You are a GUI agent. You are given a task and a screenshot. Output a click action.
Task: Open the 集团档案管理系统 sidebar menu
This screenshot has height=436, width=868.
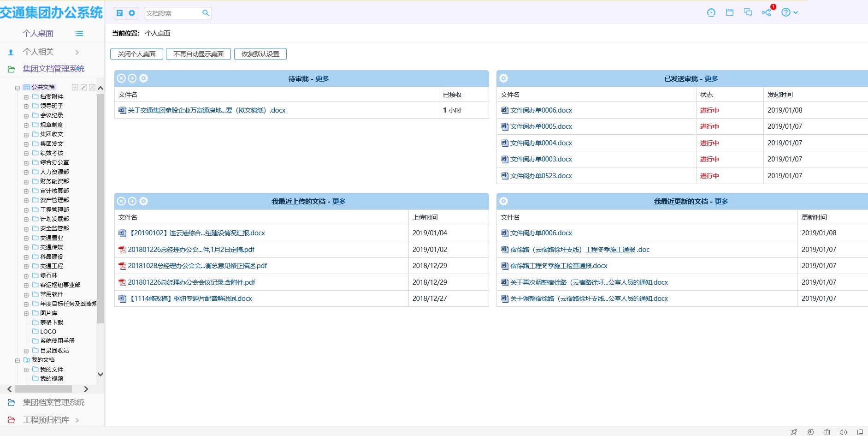pyautogui.click(x=53, y=402)
